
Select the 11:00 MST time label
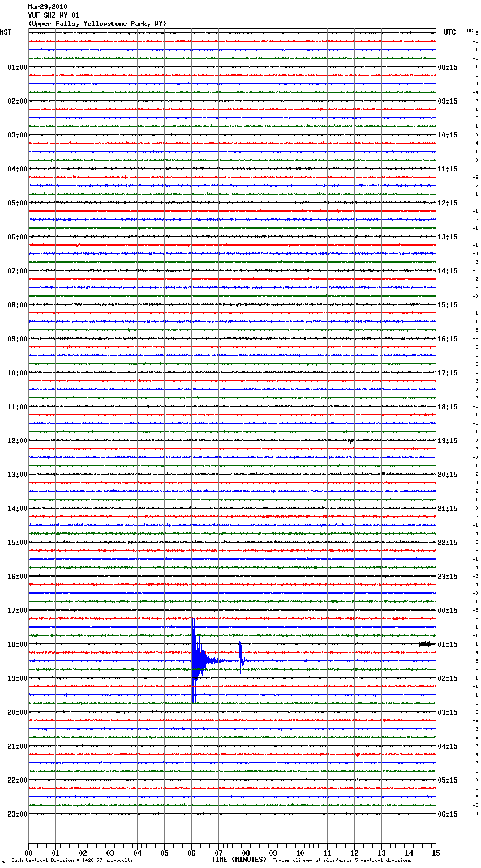(18, 407)
